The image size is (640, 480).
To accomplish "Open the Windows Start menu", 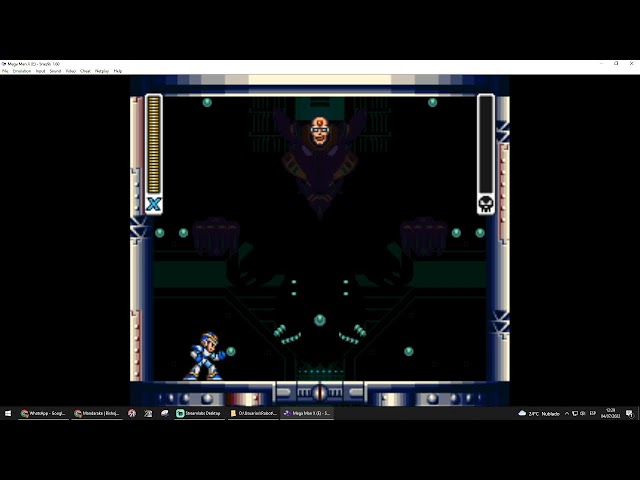I will click(x=8, y=413).
